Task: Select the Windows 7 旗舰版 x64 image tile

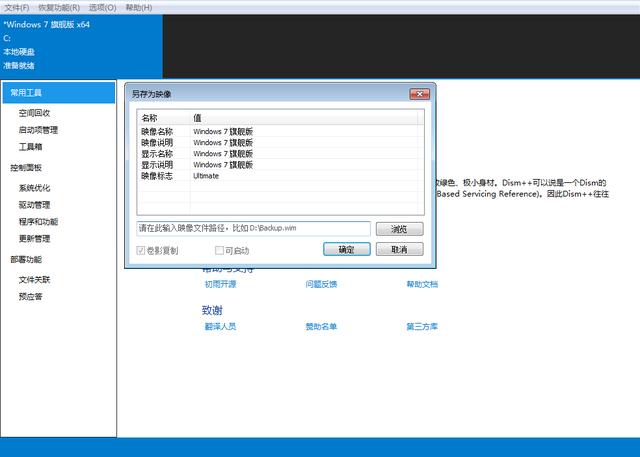Action: click(x=81, y=46)
